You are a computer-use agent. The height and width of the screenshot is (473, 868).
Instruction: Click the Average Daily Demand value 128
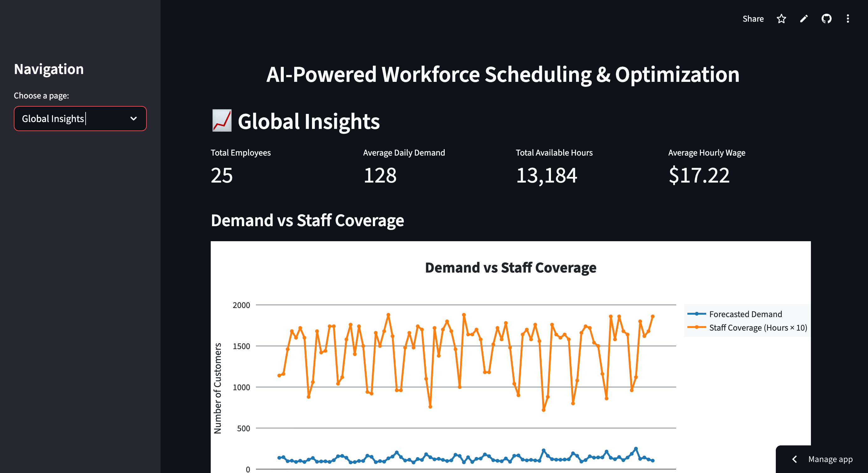[x=380, y=175]
